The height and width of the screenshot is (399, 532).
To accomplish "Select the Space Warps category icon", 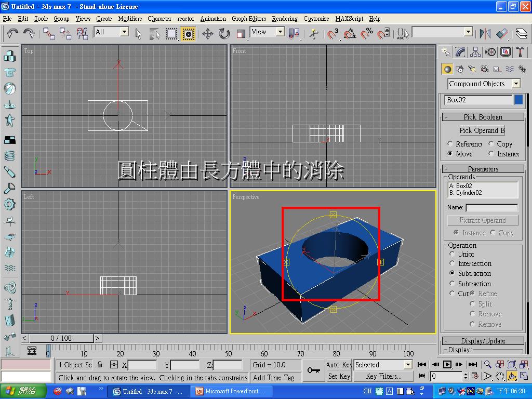I will [x=510, y=69].
